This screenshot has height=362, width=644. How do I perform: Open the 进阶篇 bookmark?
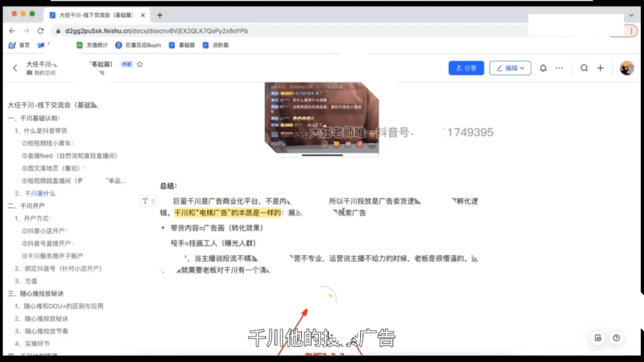[216, 45]
